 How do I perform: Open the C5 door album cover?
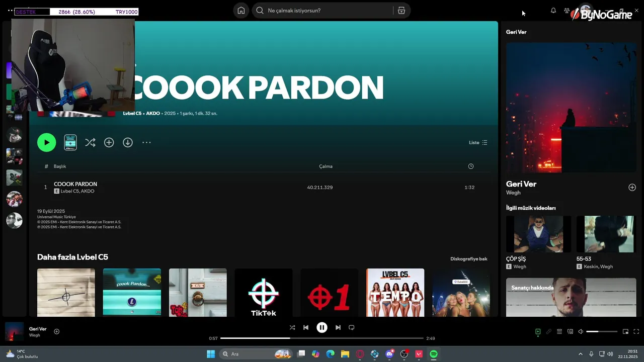[198, 293]
